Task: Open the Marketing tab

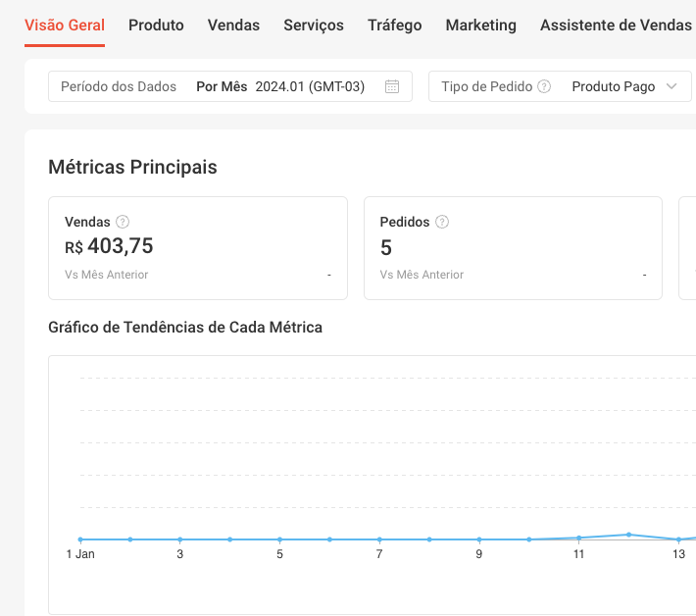Action: coord(480,26)
